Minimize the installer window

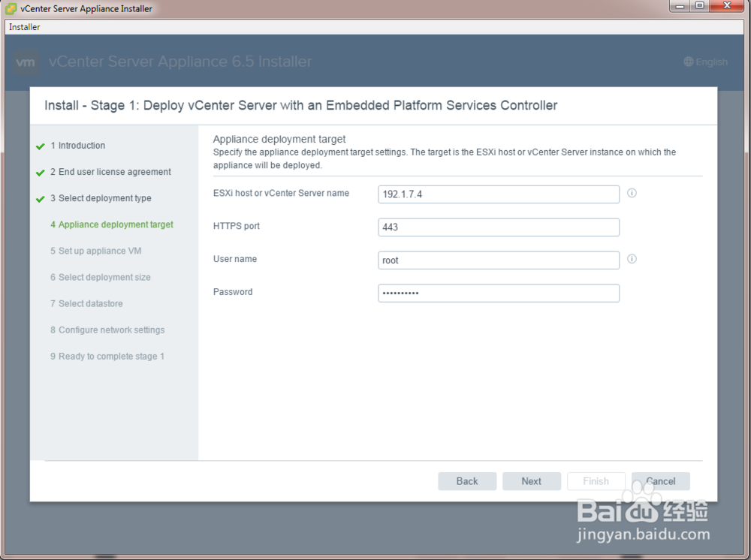click(680, 6)
